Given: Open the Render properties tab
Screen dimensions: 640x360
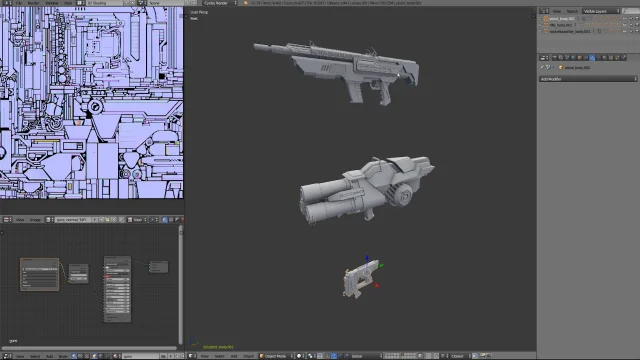Looking at the screenshot, I should [x=555, y=58].
